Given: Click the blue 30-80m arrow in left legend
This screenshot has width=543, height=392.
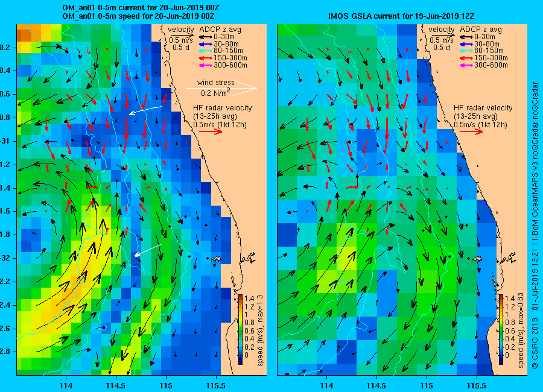Looking at the screenshot, I should click(x=205, y=44).
